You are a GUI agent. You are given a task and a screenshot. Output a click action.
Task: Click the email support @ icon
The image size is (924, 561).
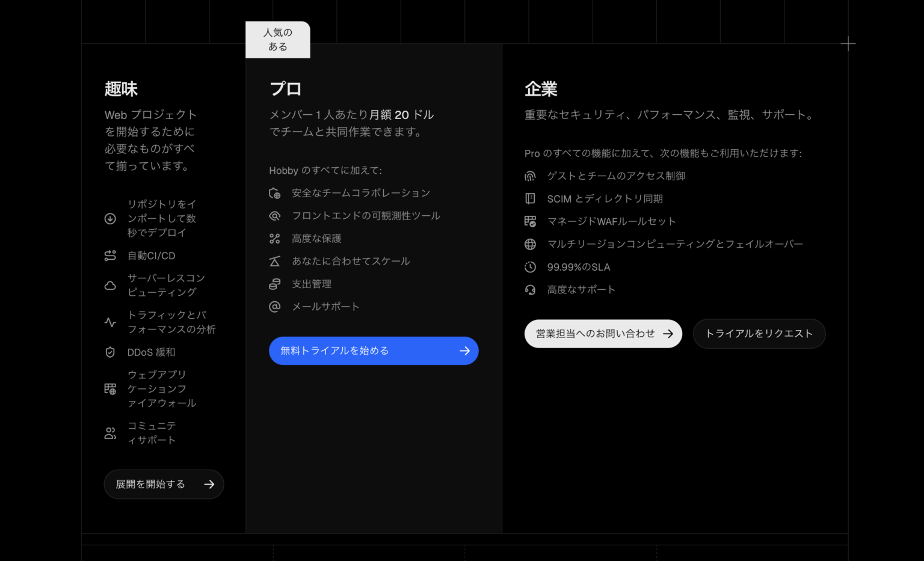click(x=275, y=306)
